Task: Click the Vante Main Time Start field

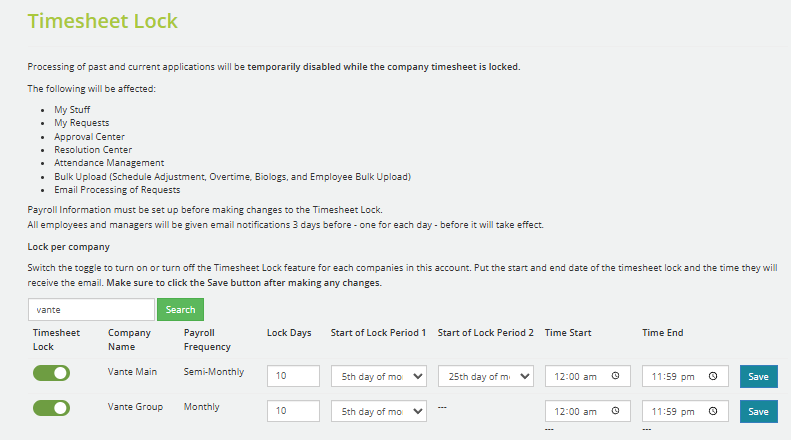Action: pyautogui.click(x=588, y=376)
